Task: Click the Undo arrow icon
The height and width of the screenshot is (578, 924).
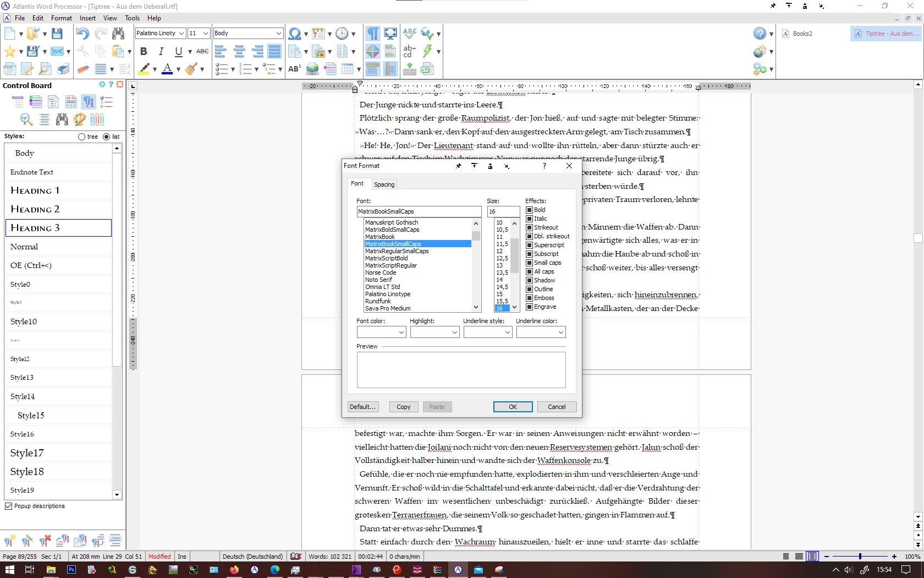Action: tap(82, 34)
